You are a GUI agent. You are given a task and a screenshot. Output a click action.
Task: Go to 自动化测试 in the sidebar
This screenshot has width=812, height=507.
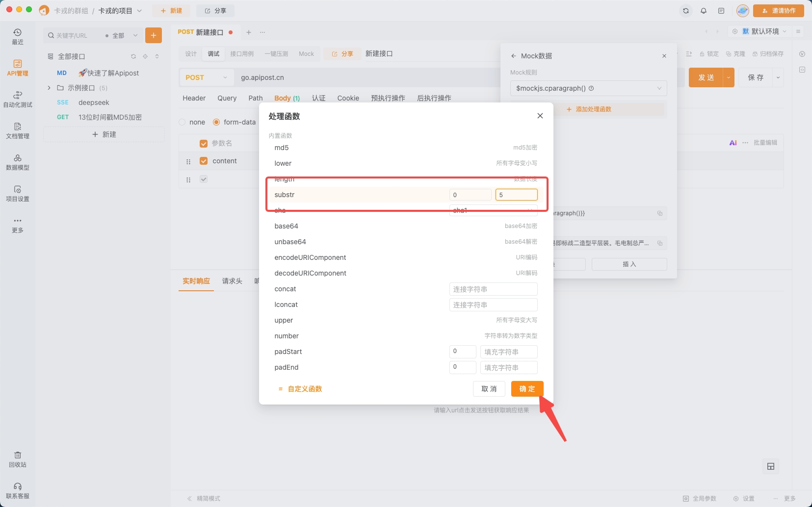point(18,100)
